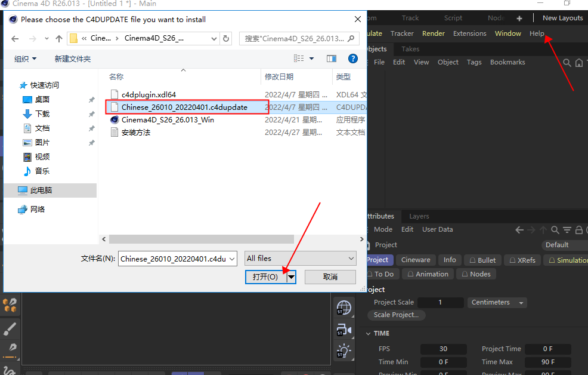Click the light bulb icon beside the viewport
This screenshot has height=375, width=588.
pyautogui.click(x=344, y=351)
